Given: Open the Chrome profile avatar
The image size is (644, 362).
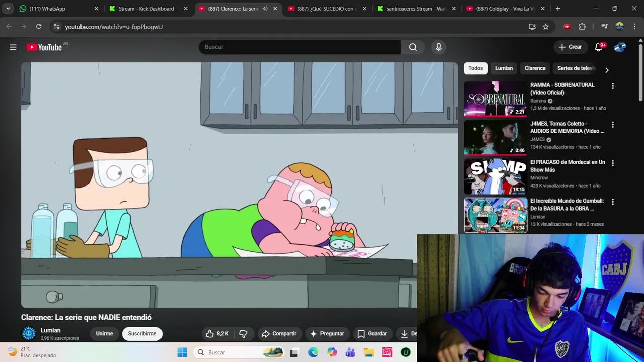Looking at the screenshot, I should 619,27.
